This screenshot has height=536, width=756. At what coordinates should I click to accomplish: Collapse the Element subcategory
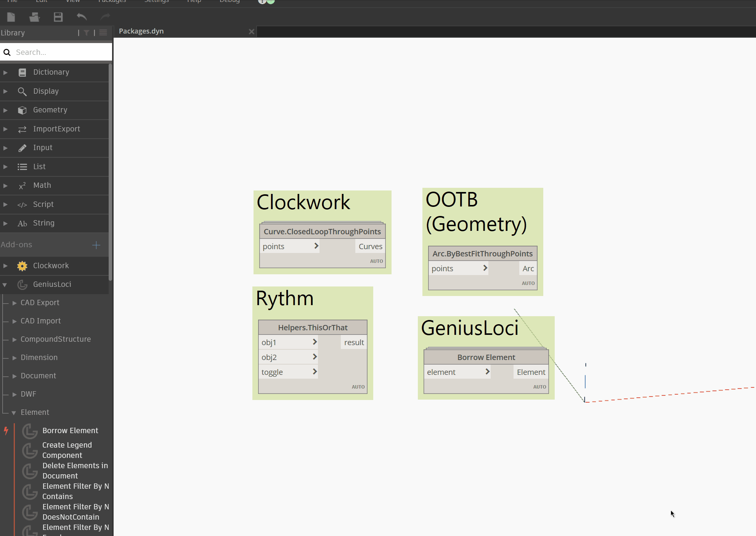[x=14, y=413]
